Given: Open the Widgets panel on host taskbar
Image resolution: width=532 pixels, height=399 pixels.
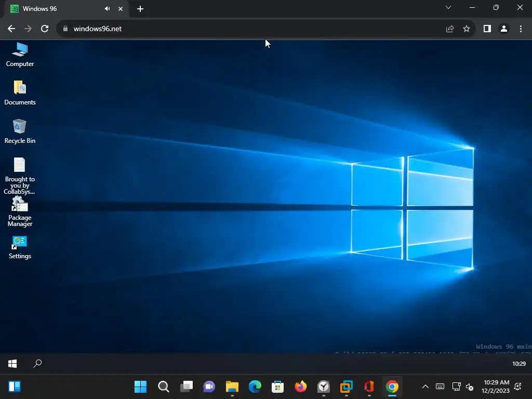Looking at the screenshot, I should point(15,387).
